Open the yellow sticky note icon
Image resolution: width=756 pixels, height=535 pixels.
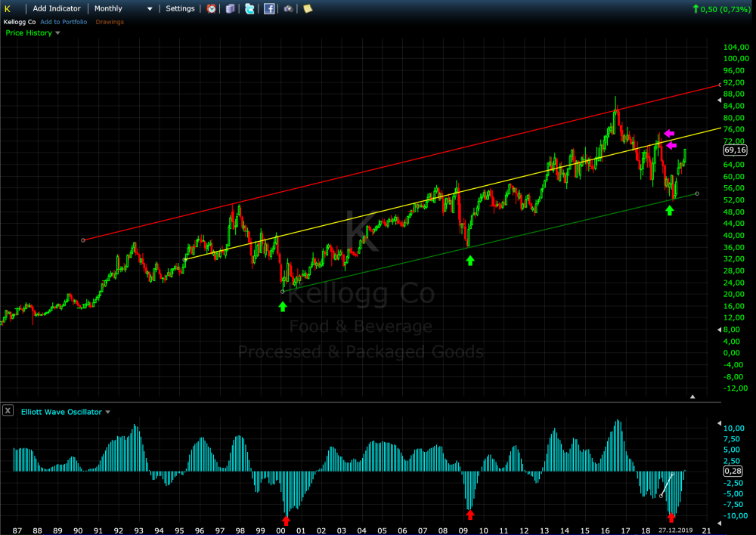click(307, 9)
